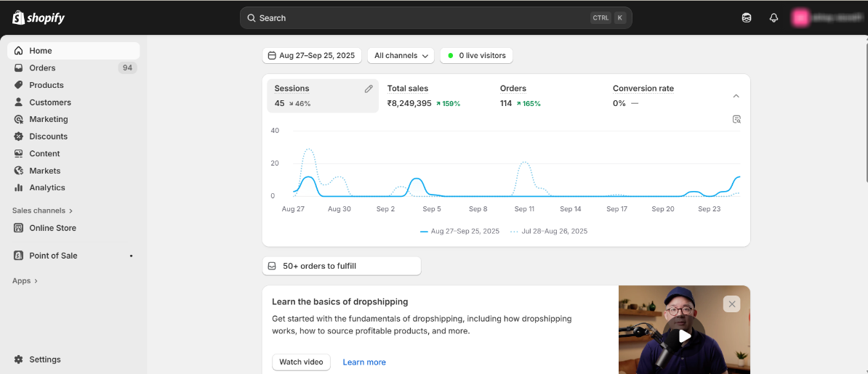Expand the Sales channels section
Viewport: 868px width, 374px height.
coord(43,211)
